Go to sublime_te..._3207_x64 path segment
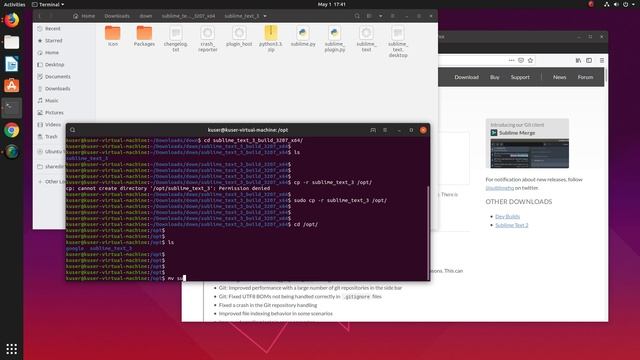Screen dimensions: 640x360 188,16
